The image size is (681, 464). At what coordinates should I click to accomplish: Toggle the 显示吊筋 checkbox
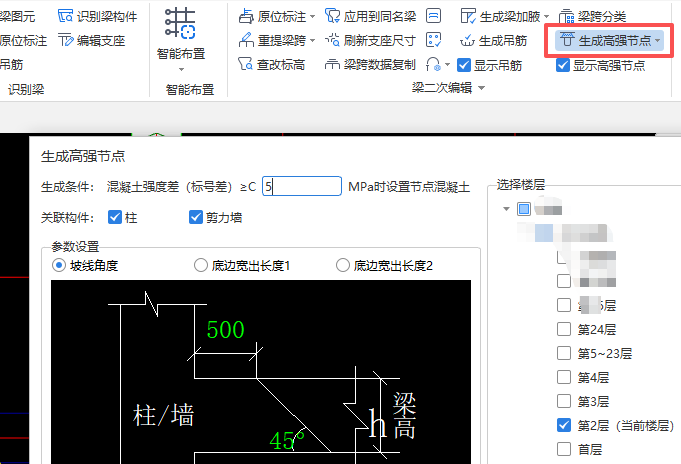click(464, 65)
